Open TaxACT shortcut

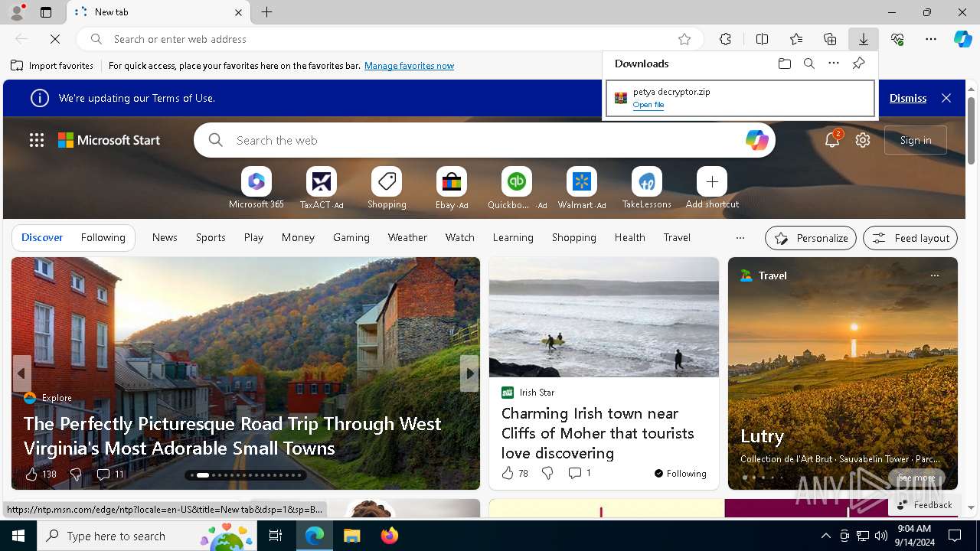click(x=322, y=188)
